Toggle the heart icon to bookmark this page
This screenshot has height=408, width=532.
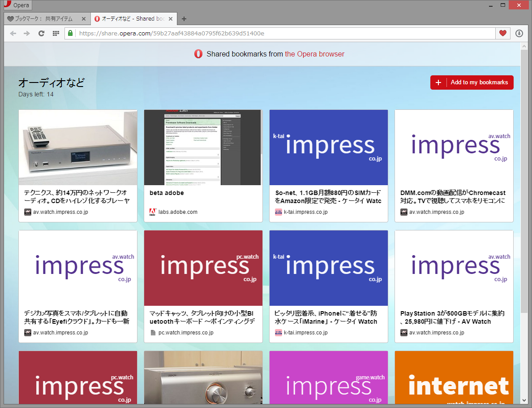pyautogui.click(x=503, y=33)
